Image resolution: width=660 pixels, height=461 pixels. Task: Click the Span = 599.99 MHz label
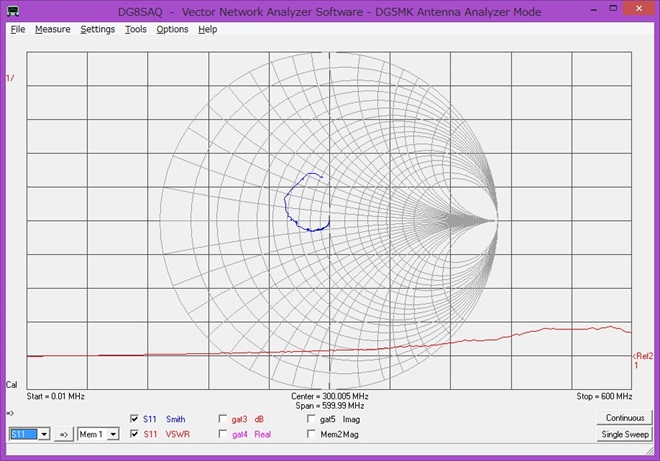[x=330, y=406]
